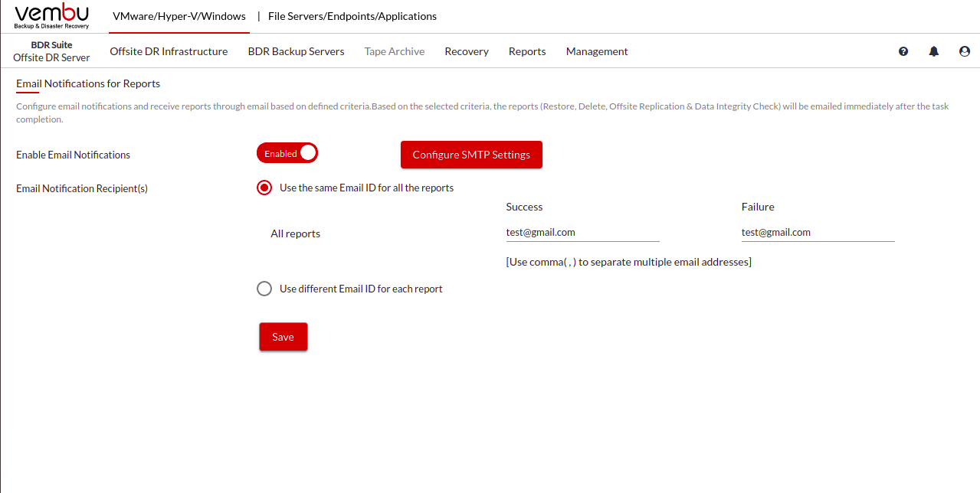The height and width of the screenshot is (493, 980).
Task: Open the help question mark icon
Action: (x=903, y=51)
